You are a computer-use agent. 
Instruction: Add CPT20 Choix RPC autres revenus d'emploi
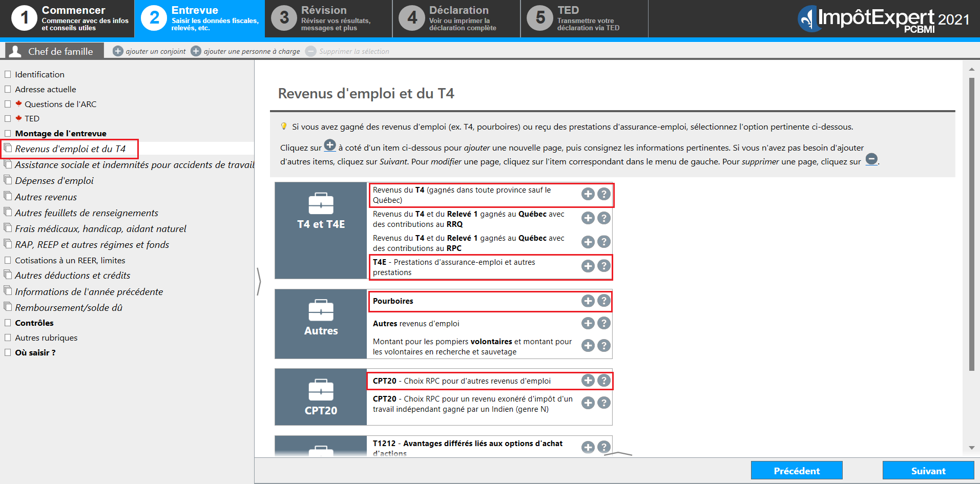(588, 381)
